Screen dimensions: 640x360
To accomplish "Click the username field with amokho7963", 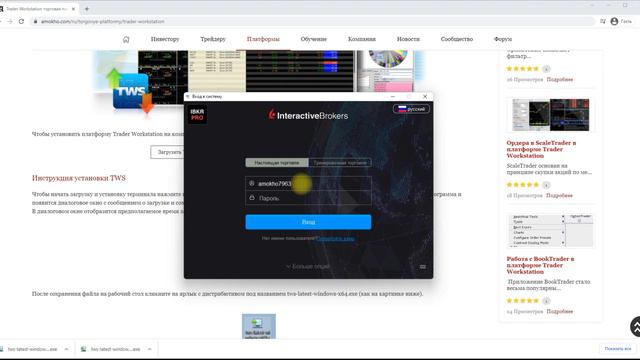I will pyautogui.click(x=308, y=184).
